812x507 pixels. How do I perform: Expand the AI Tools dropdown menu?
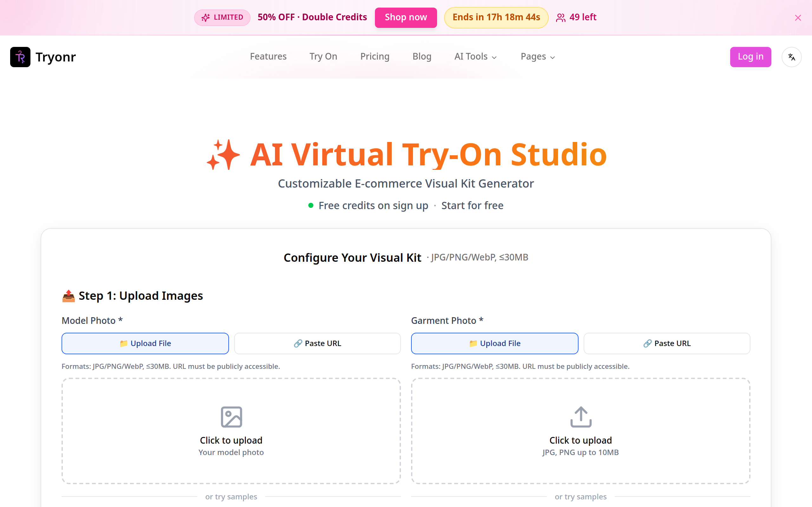pyautogui.click(x=475, y=57)
